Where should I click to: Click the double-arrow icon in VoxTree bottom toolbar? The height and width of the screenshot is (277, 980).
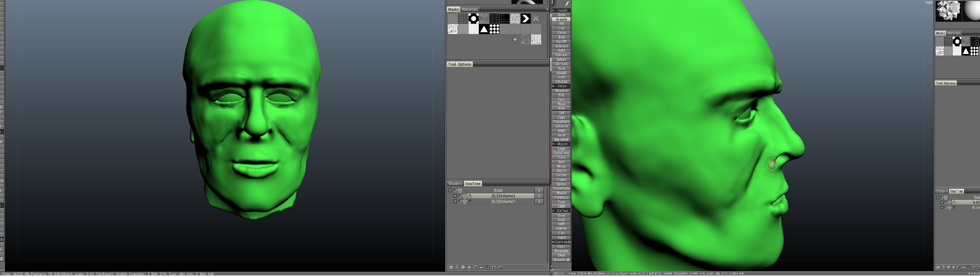(482, 267)
